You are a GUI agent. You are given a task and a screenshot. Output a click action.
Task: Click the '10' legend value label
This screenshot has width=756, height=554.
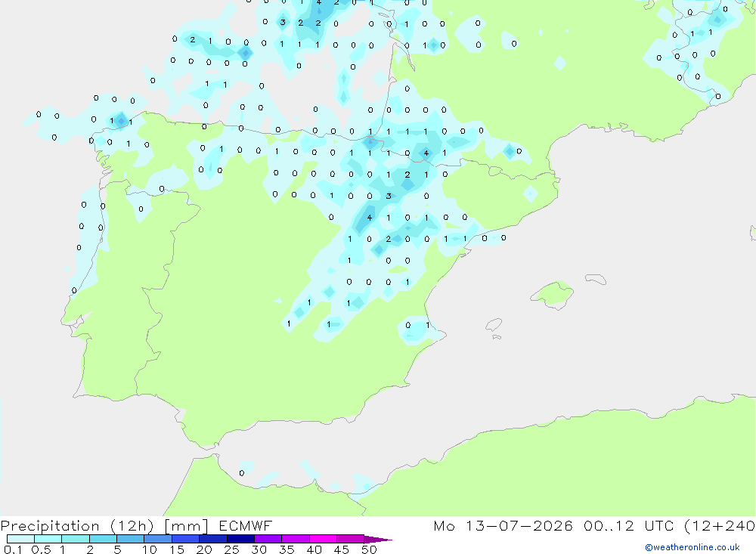click(150, 549)
